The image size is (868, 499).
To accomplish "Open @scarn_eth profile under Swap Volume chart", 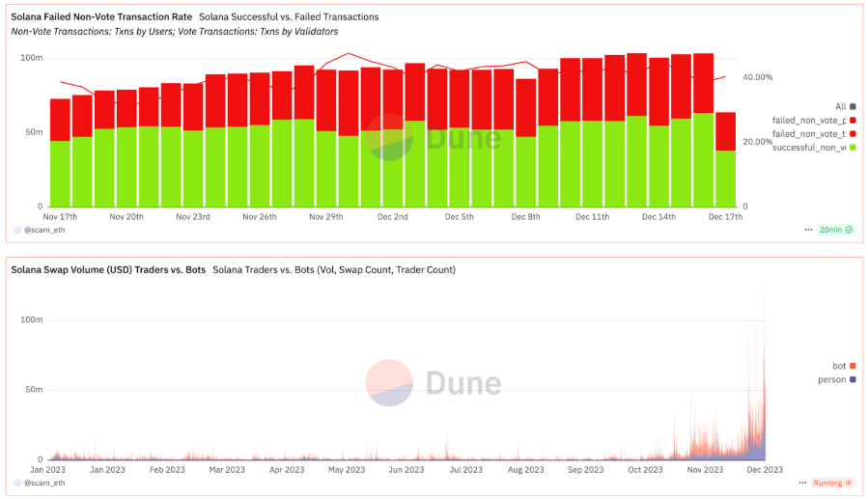I will pyautogui.click(x=44, y=483).
